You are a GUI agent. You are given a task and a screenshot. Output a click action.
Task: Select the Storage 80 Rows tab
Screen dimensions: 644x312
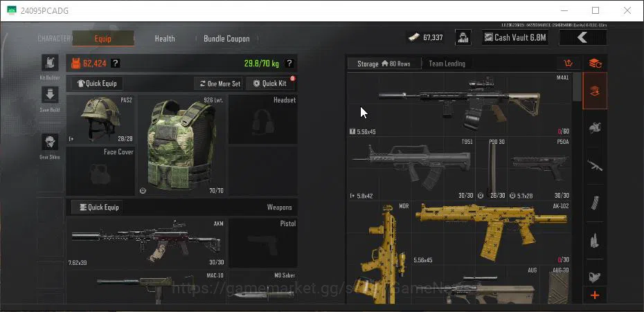point(384,64)
